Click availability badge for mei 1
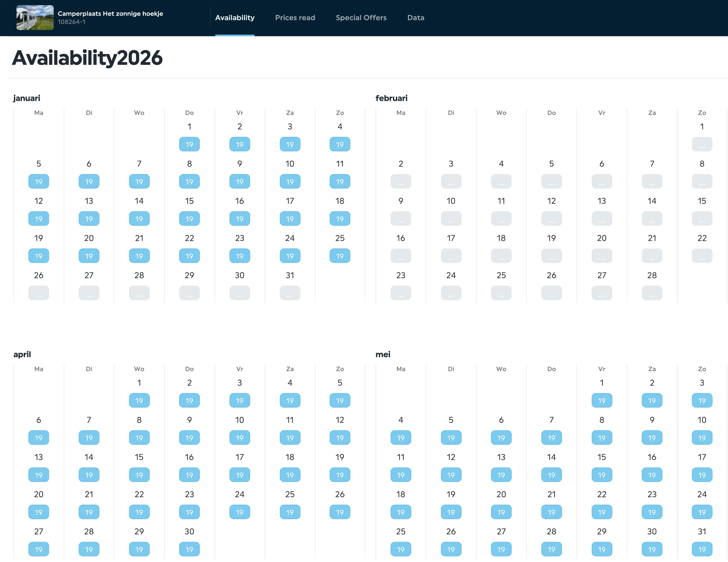Image resolution: width=728 pixels, height=562 pixels. tap(601, 401)
